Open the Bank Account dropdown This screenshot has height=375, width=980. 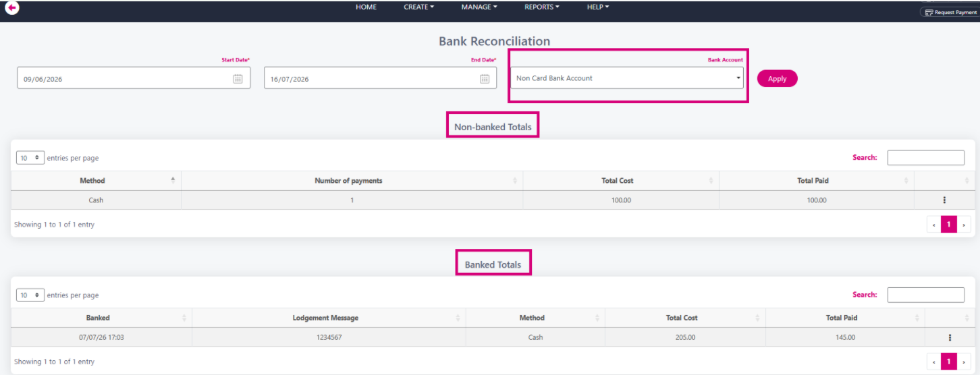coord(627,78)
